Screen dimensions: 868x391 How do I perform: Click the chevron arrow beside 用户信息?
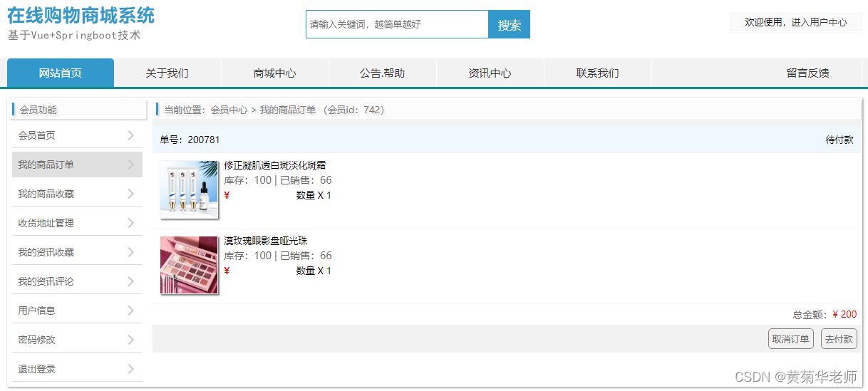click(130, 311)
